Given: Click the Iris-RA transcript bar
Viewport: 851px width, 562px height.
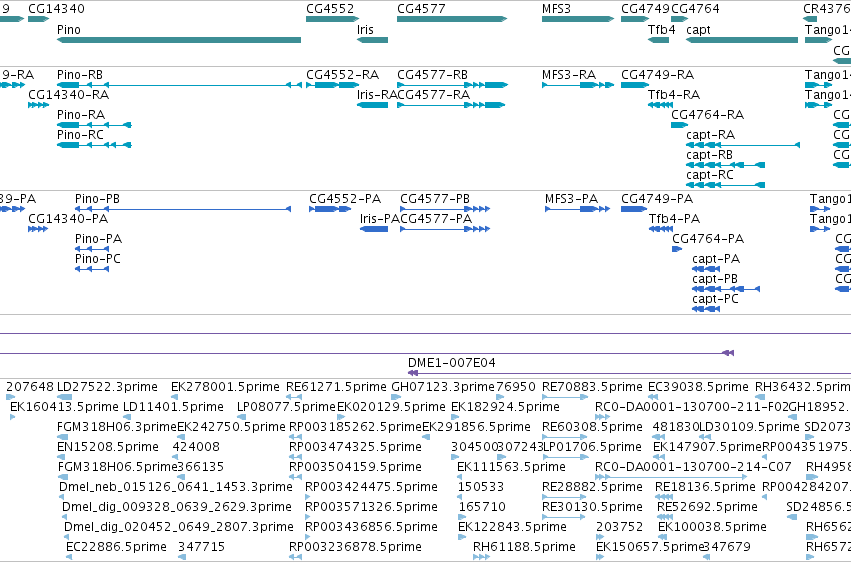Looking at the screenshot, I should coord(372,105).
